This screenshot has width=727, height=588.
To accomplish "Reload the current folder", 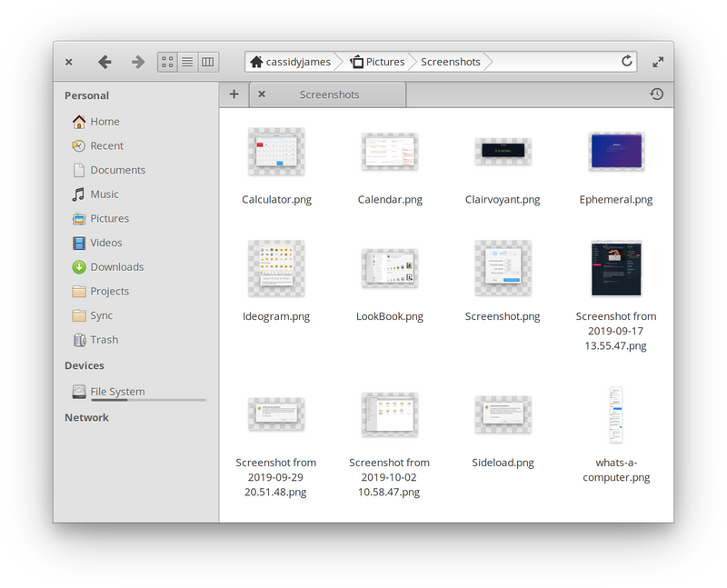I will point(627,61).
